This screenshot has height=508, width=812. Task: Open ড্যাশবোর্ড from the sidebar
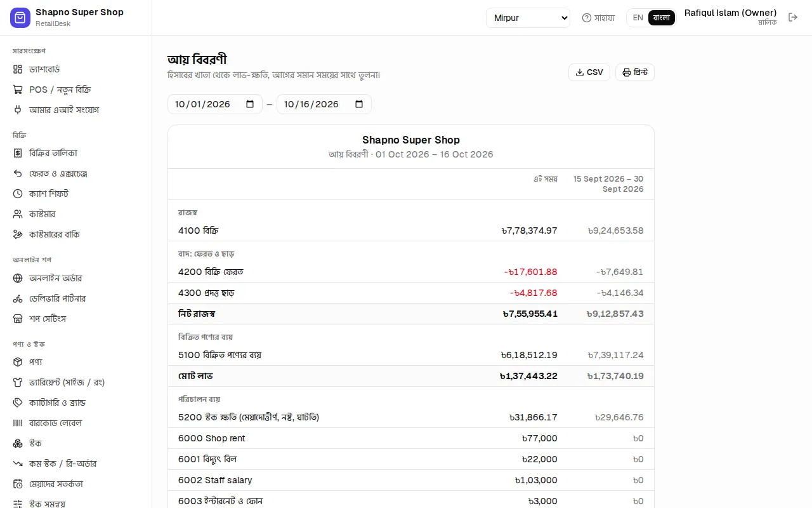(76, 69)
